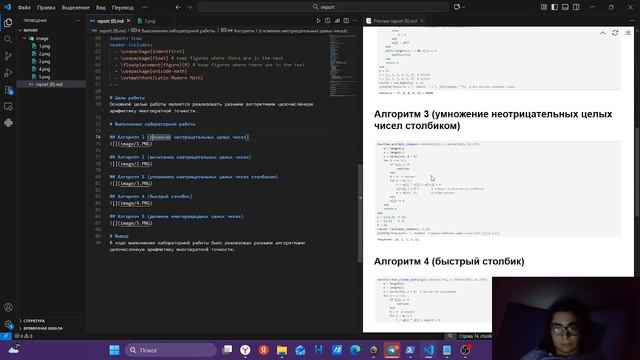
Task: Open the Правка menu
Action: [46, 7]
